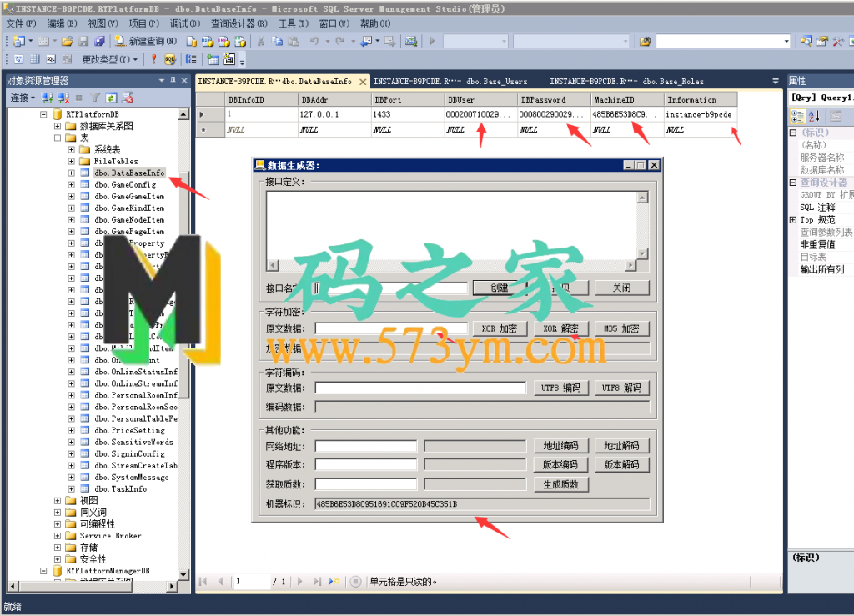Click the Database Engine Query icon
This screenshot has width=854, height=616.
191,42
